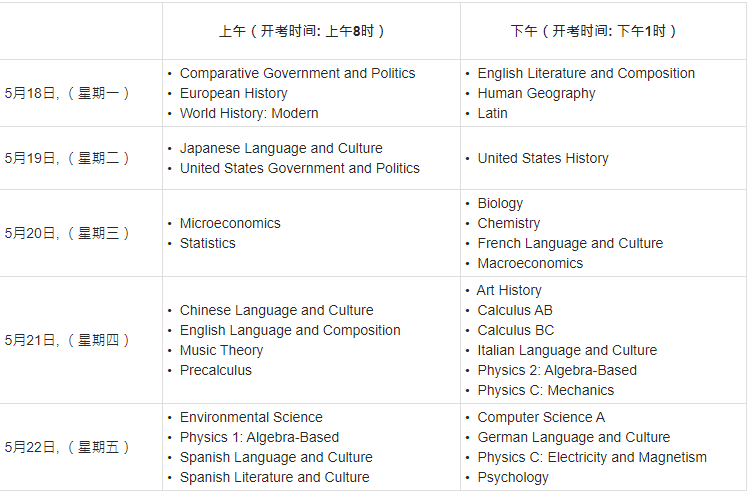The image size is (748, 493).
Task: Click the Microeconomics exam entry
Action: click(230, 223)
